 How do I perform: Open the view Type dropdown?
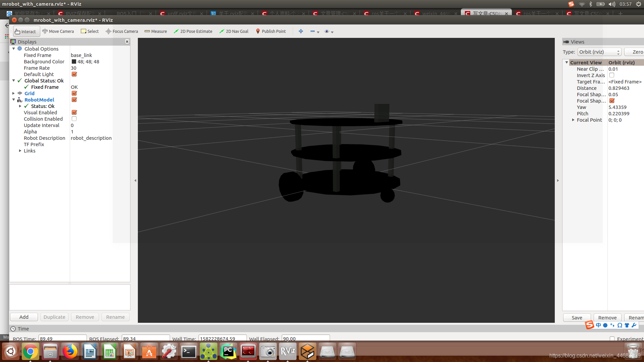[599, 52]
